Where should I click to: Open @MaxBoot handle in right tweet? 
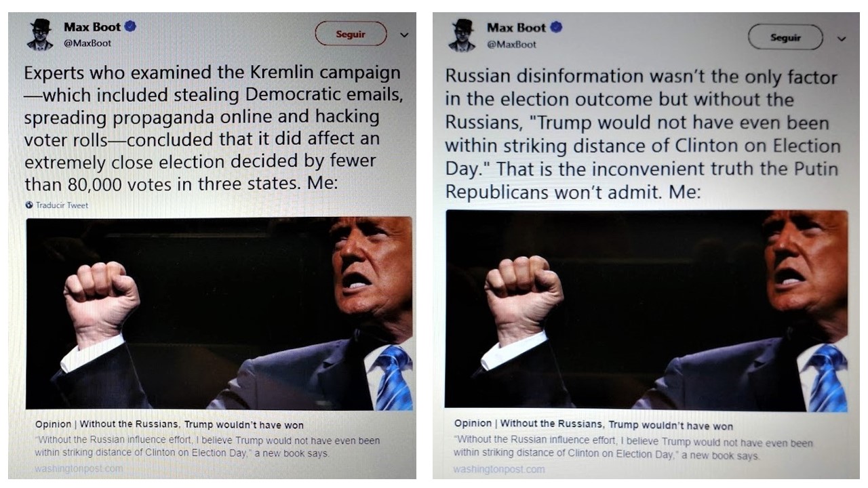click(511, 45)
